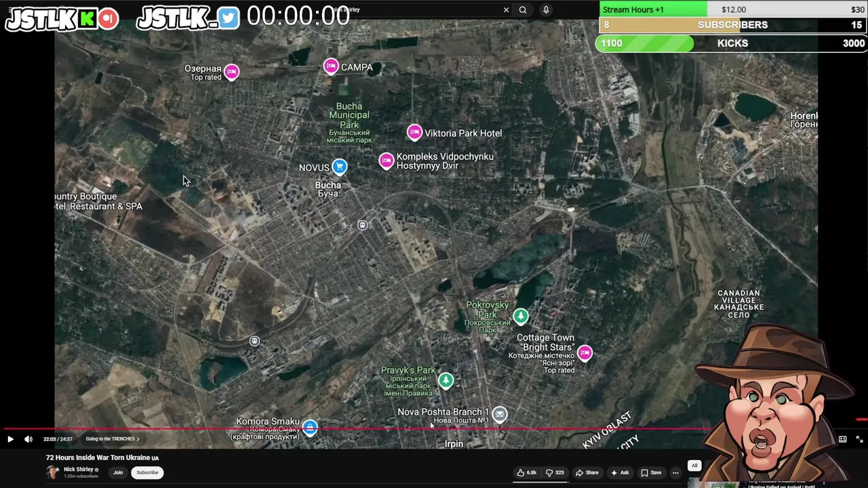
Task: Click Cottage Town 'Bright Stars' hotel pin
Action: [x=585, y=352]
